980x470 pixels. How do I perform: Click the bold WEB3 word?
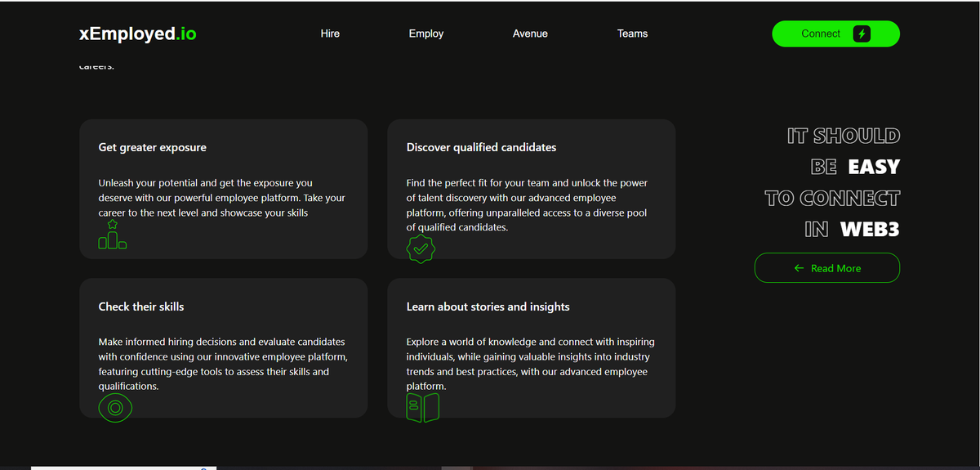pos(870,230)
